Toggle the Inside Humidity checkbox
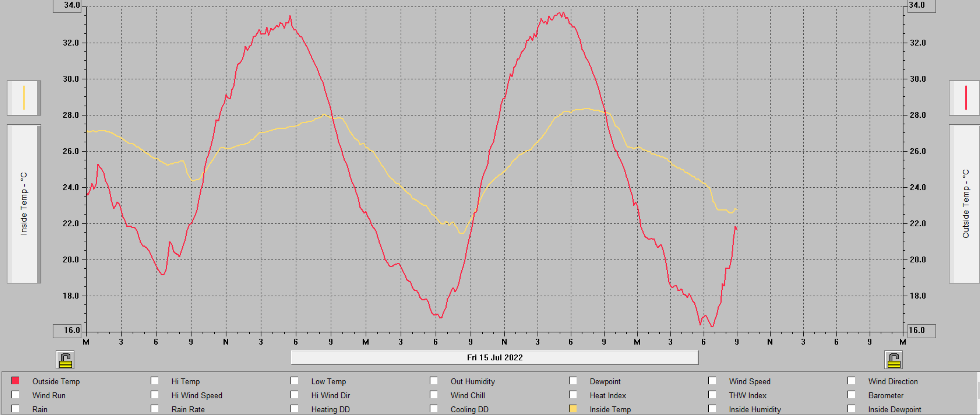Image resolution: width=980 pixels, height=415 pixels. (712, 409)
